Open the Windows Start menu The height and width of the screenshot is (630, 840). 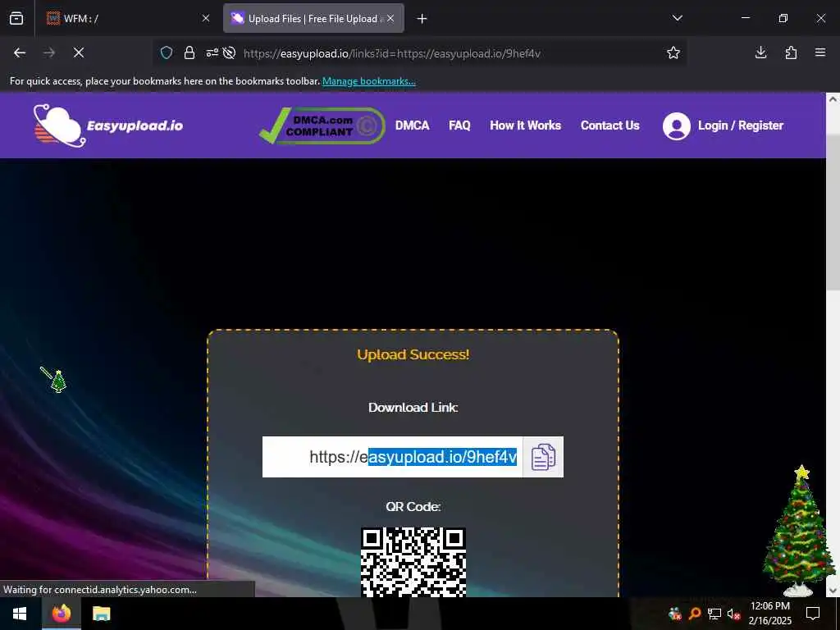(x=20, y=614)
